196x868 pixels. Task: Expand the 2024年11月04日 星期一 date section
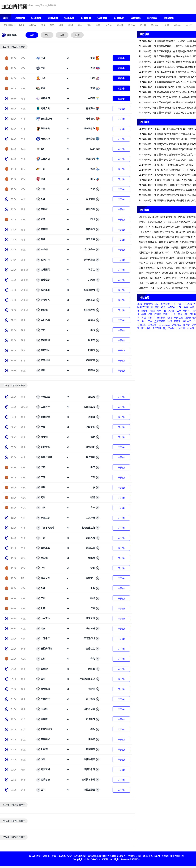tap(14, 805)
